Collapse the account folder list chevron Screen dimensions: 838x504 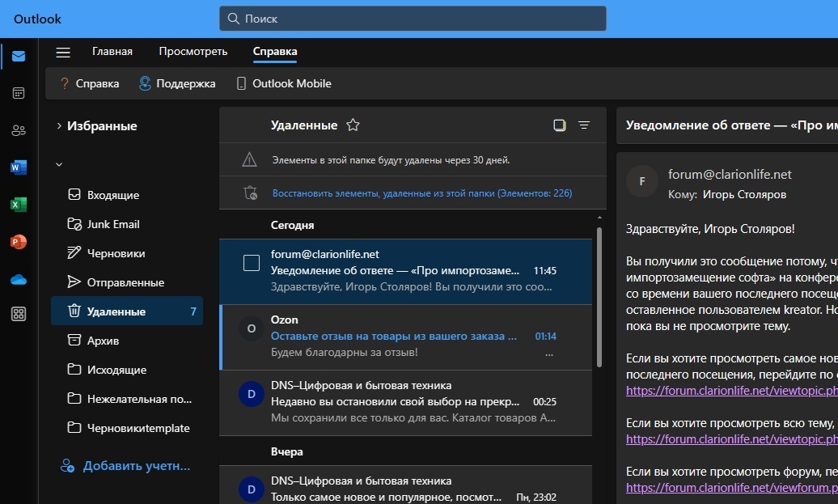(x=59, y=165)
